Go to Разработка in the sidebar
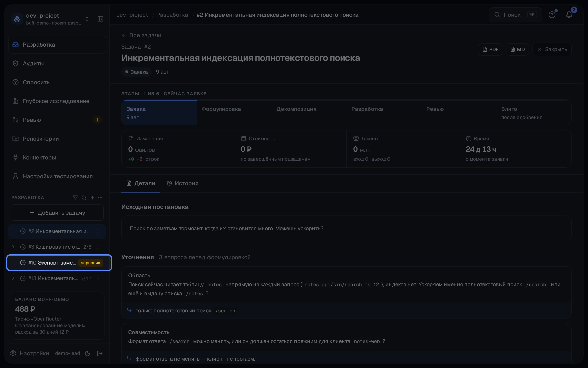Viewport: 588px width, 368px height. (x=57, y=45)
